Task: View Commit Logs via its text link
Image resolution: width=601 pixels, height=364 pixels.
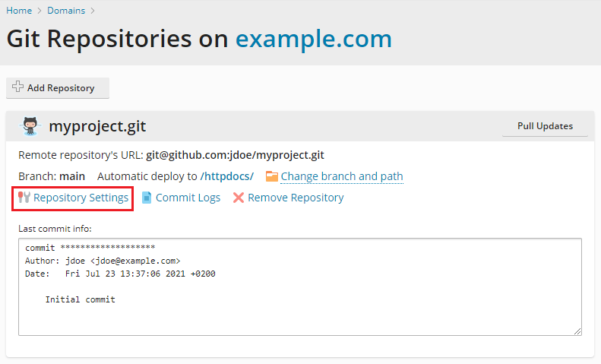Action: (x=188, y=198)
